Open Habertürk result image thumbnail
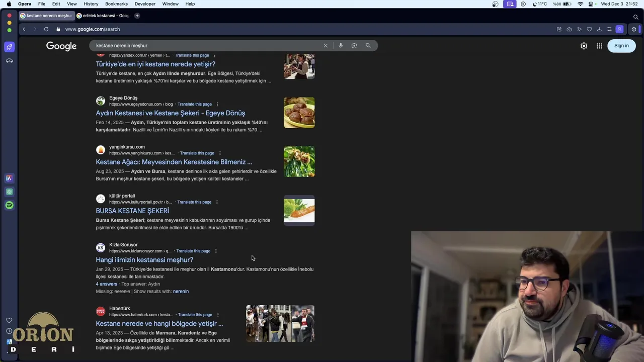 coord(280,323)
